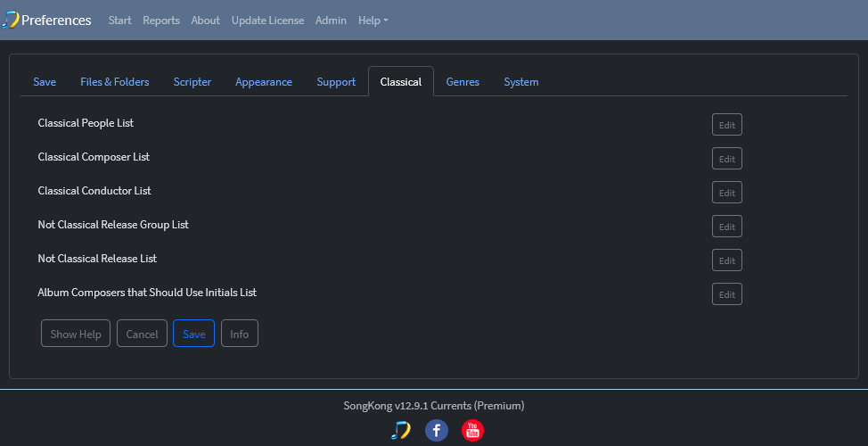
Task: Switch to the Save tab
Action: (45, 81)
